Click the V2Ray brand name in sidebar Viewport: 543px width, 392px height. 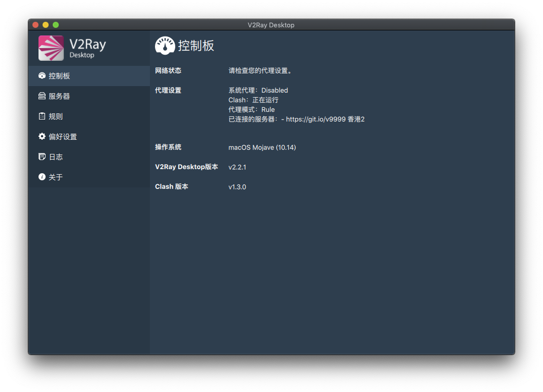88,45
